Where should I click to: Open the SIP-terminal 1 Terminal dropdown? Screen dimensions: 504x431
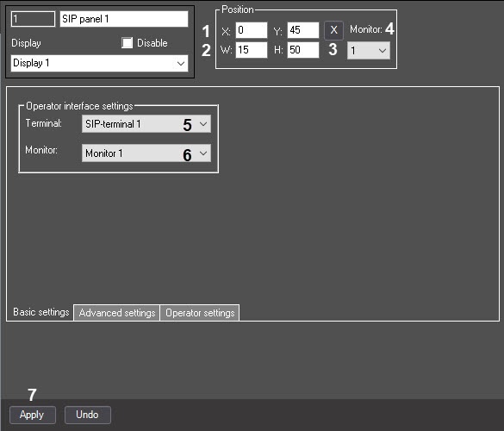point(146,124)
